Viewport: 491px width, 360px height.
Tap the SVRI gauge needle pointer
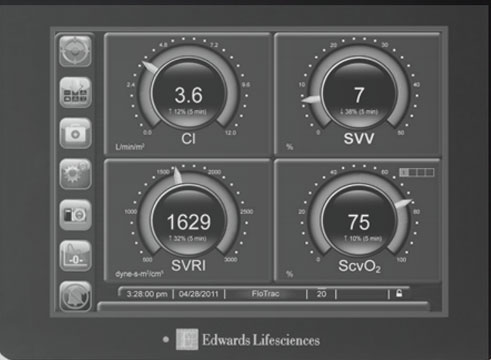point(178,175)
